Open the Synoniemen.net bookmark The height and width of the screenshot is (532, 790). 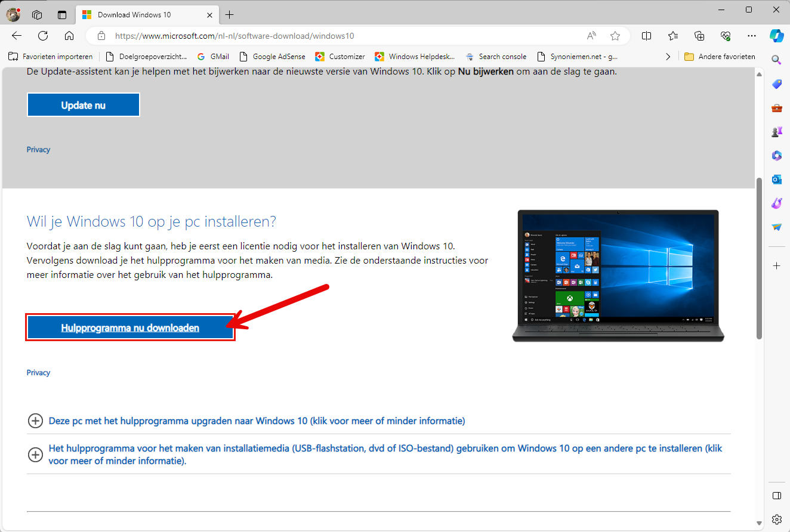click(577, 57)
